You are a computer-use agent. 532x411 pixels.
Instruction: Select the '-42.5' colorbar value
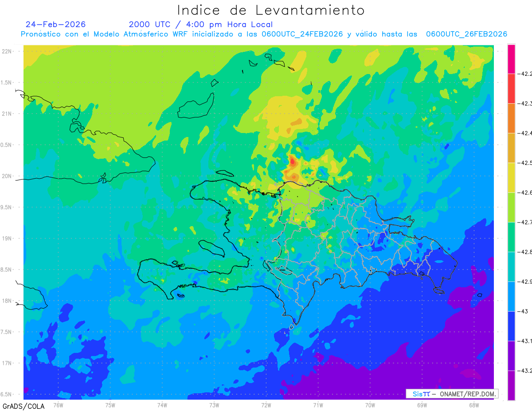525,163
